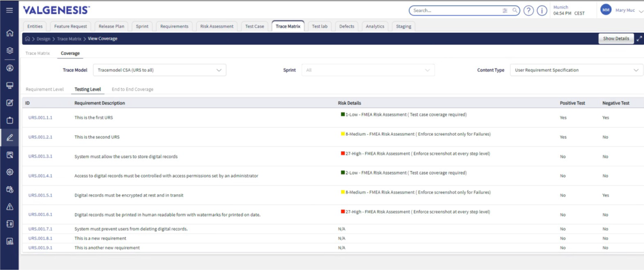Open the Test lab tab

point(320,26)
